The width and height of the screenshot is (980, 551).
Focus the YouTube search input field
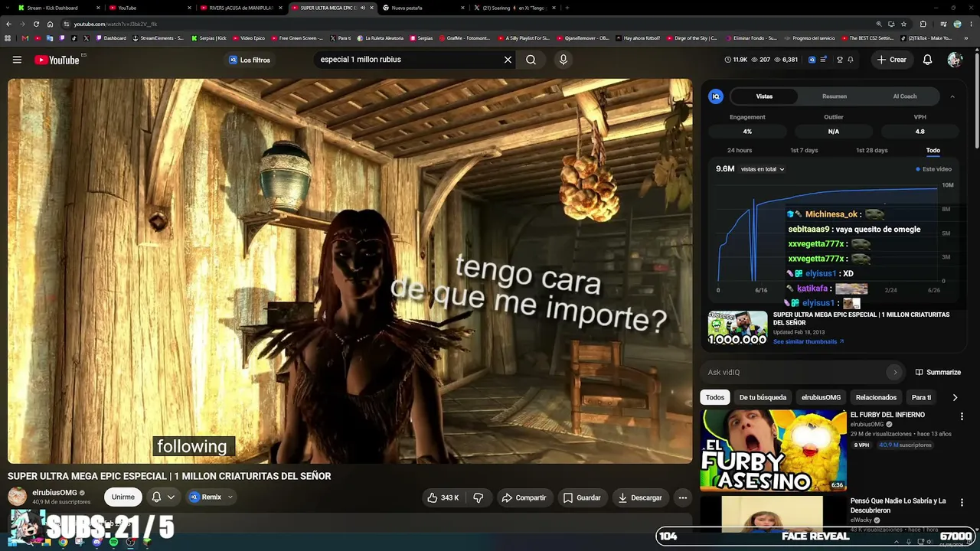406,60
